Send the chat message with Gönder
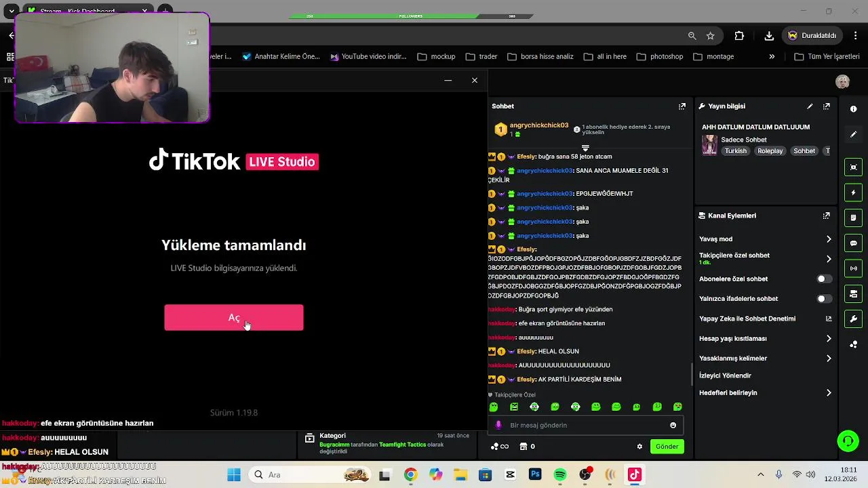 [667, 447]
